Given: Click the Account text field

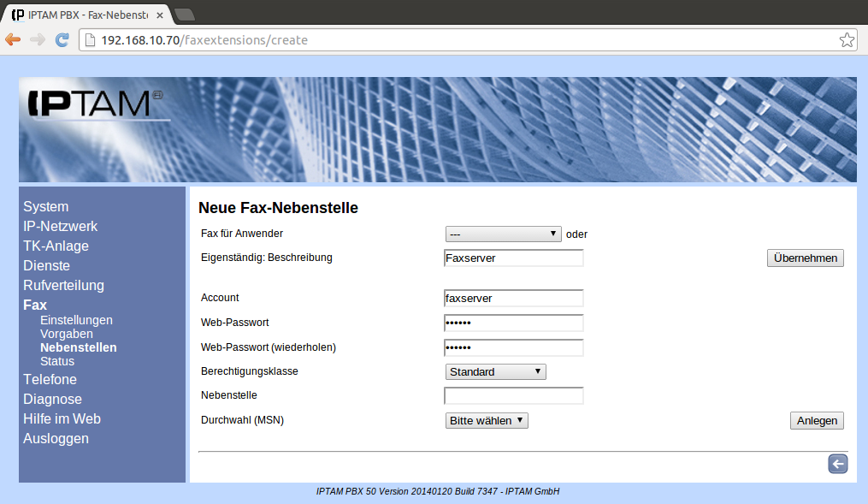Looking at the screenshot, I should point(513,298).
